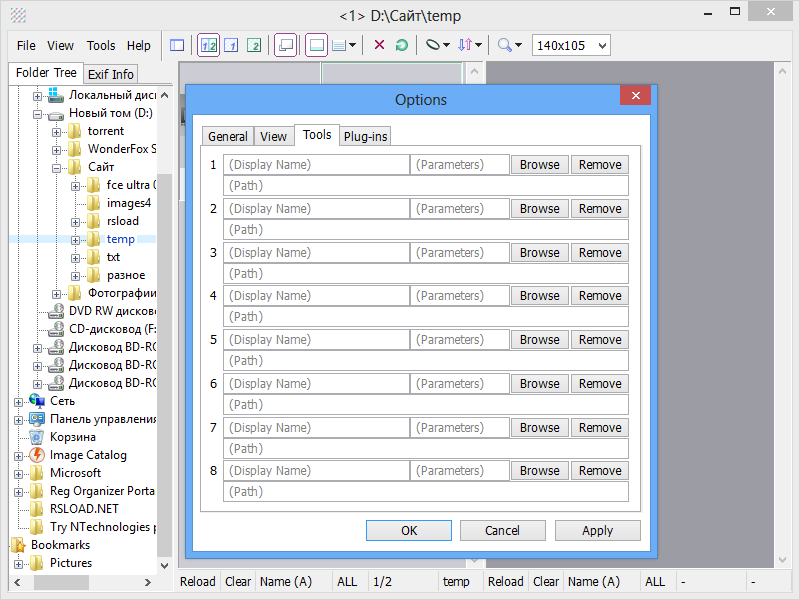Open the File menu
This screenshot has height=600, width=800.
(26, 45)
